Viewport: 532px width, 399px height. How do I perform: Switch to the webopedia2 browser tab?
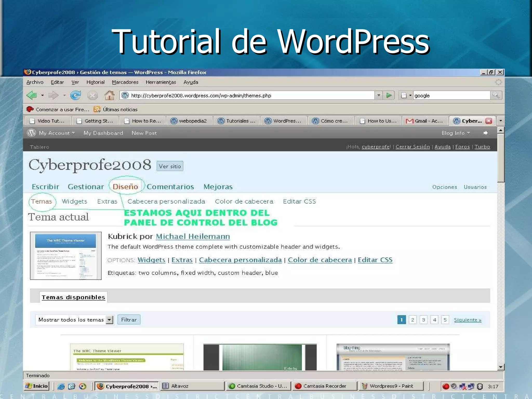(x=189, y=121)
